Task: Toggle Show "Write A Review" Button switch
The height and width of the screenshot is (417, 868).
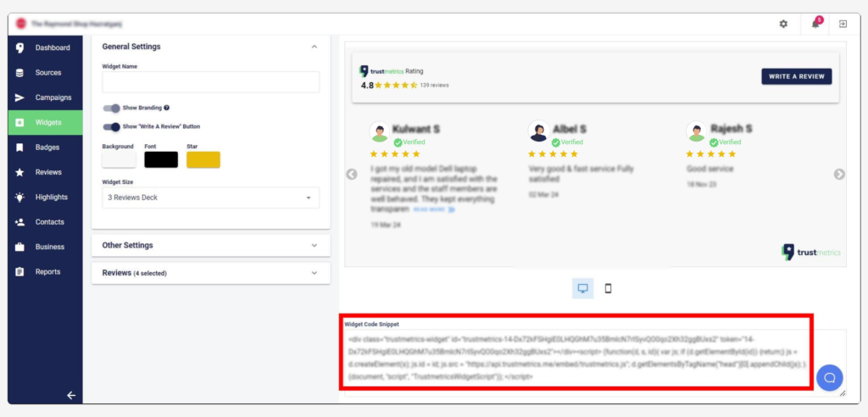Action: [111, 127]
